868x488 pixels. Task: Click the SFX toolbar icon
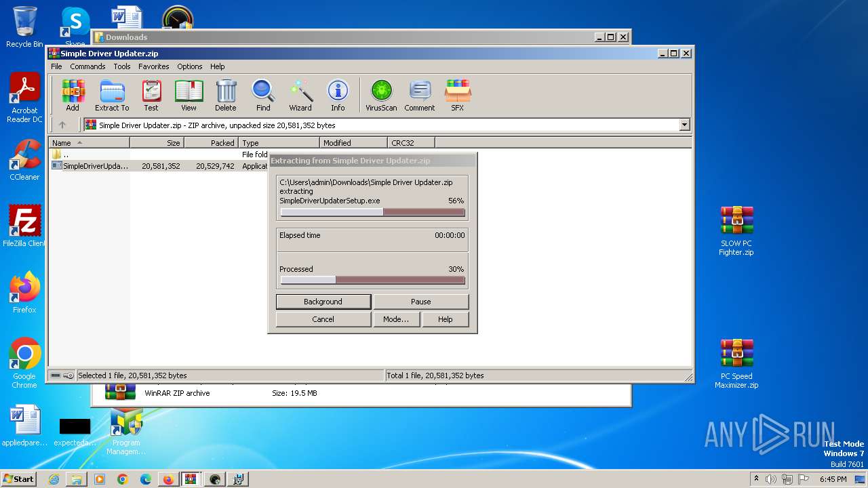[458, 96]
